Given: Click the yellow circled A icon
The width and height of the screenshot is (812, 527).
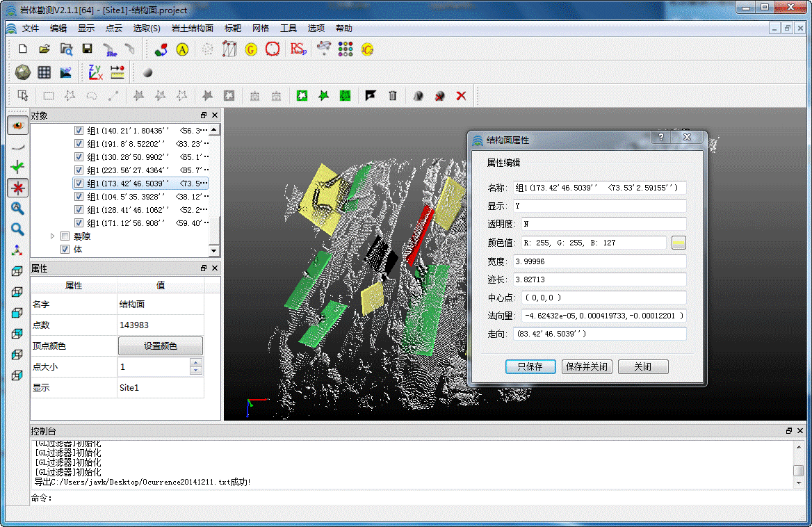Looking at the screenshot, I should [182, 49].
